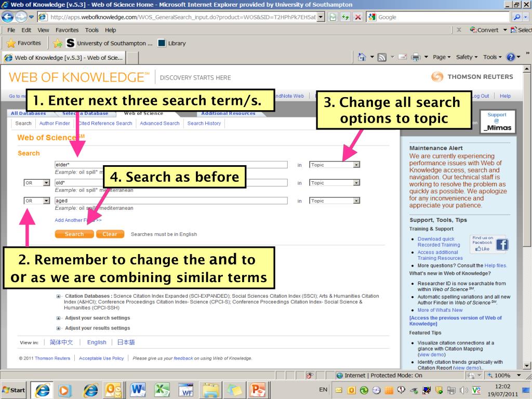Click the Read mail icon in command bar
The width and height of the screenshot is (532, 399).
tap(403, 57)
